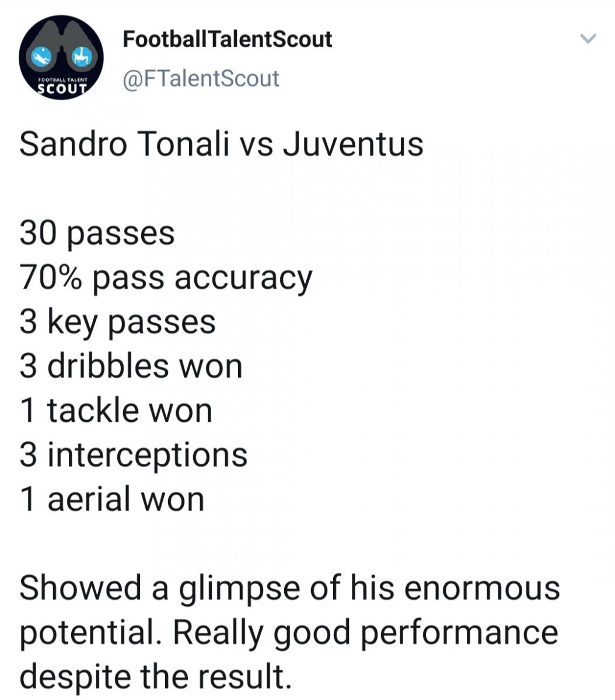Select the '30 passes' stat line
615x700 pixels.
click(97, 234)
